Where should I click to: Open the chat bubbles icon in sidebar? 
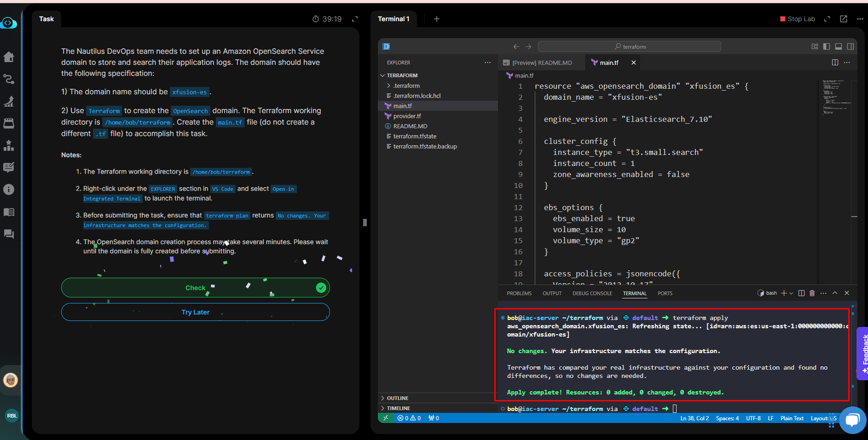pyautogui.click(x=9, y=234)
